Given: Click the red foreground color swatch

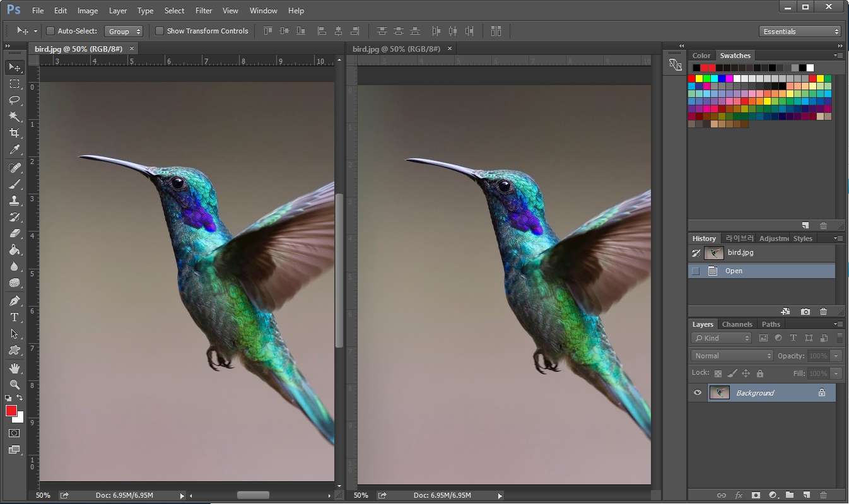Looking at the screenshot, I should (x=11, y=411).
